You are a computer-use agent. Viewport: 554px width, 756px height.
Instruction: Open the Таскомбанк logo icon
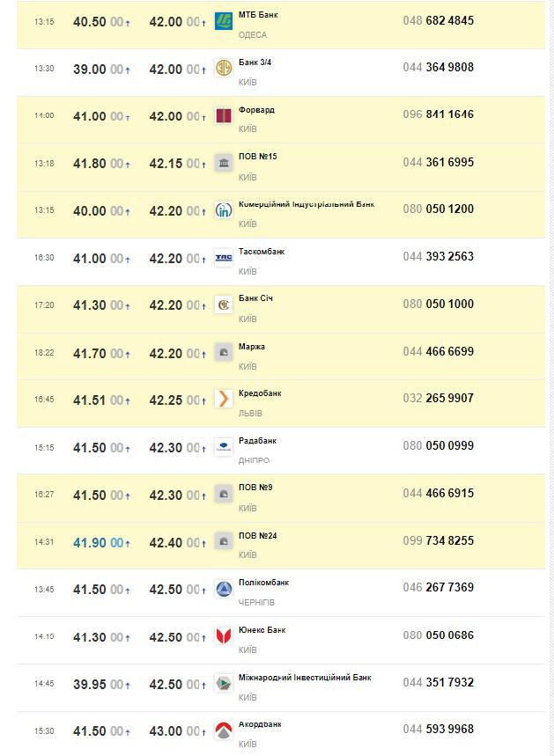click(224, 259)
